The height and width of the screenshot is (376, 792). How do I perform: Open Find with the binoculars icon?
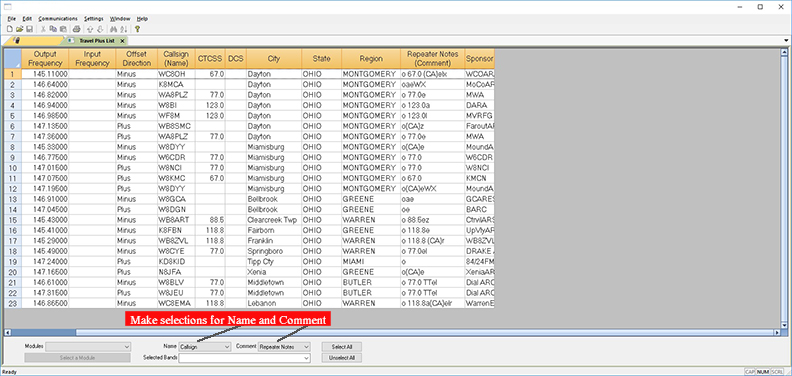point(113,29)
